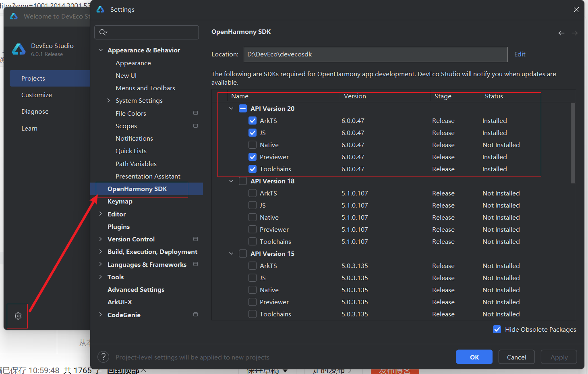Confirm settings with the OK button

click(474, 357)
